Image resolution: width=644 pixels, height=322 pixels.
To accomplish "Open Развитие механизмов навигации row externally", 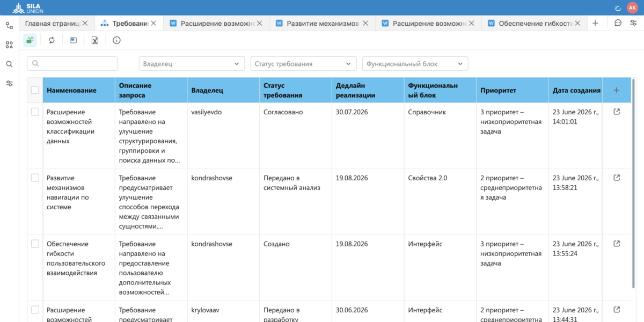I will click(617, 178).
